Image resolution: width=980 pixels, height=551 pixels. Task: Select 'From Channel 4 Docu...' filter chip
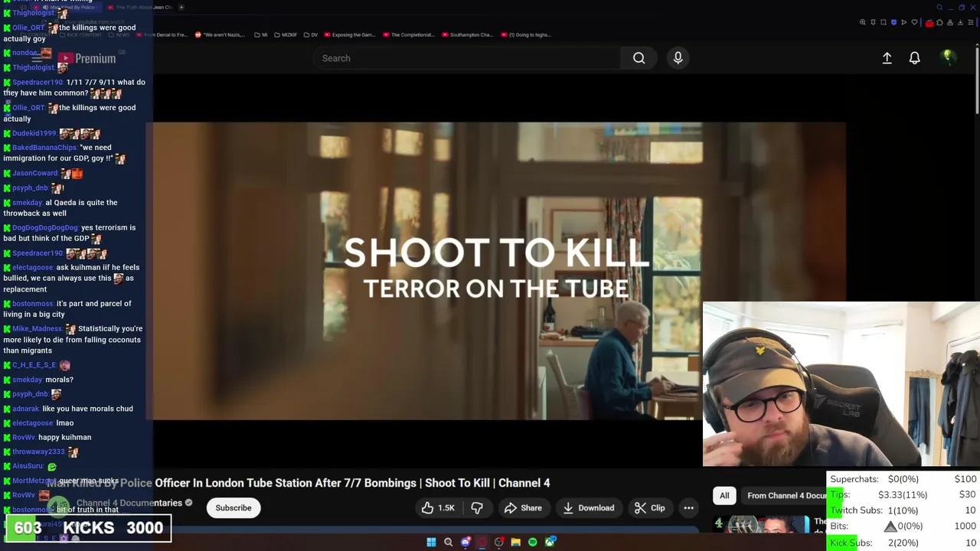point(786,496)
